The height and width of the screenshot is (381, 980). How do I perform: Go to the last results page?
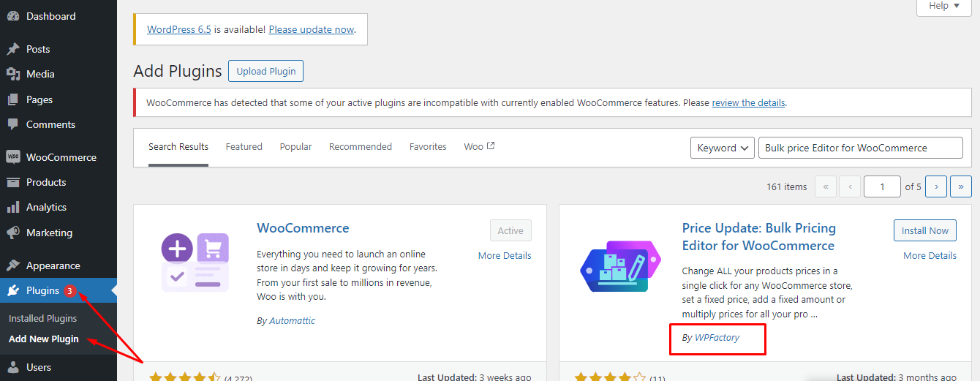point(961,186)
